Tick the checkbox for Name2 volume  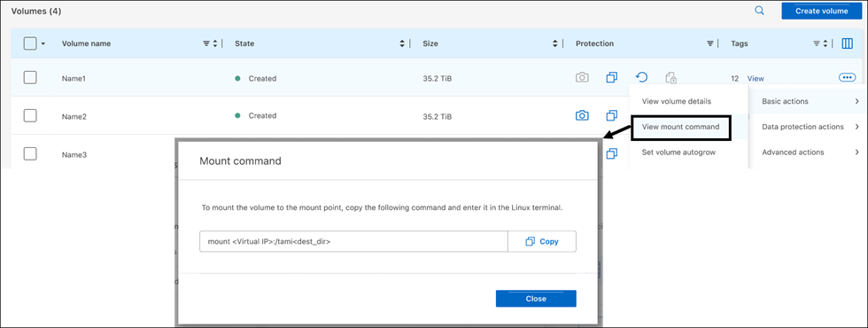point(30,115)
